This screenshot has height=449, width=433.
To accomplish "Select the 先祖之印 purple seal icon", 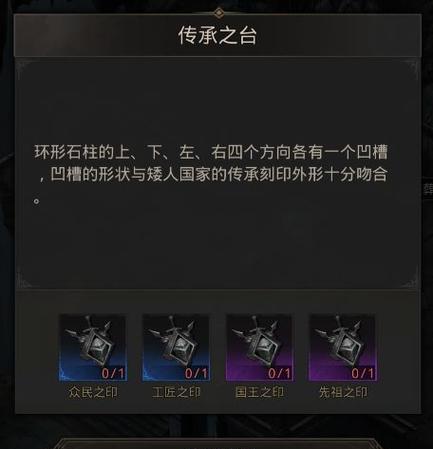I will coord(343,347).
